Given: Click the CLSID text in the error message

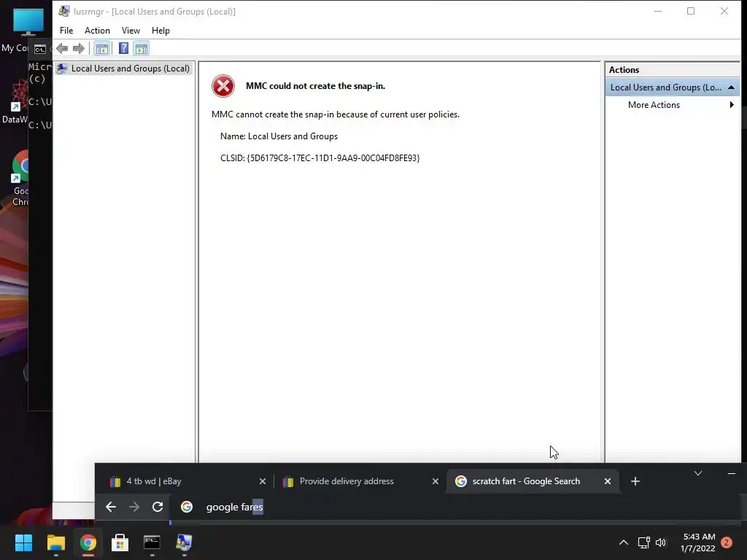Looking at the screenshot, I should tap(320, 158).
